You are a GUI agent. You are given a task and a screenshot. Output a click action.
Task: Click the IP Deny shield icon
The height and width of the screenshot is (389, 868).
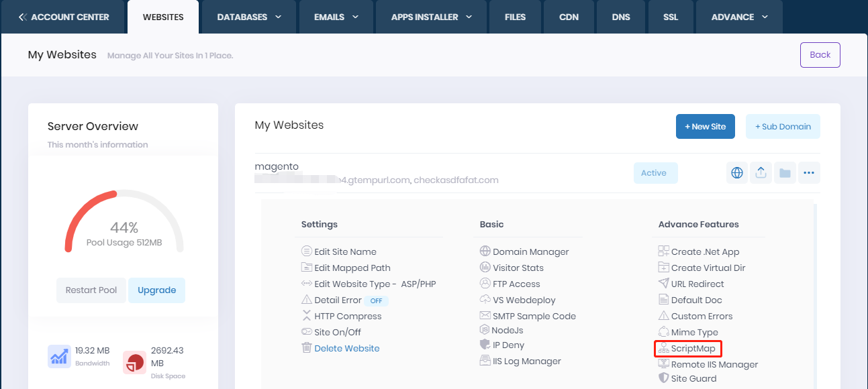pos(485,345)
